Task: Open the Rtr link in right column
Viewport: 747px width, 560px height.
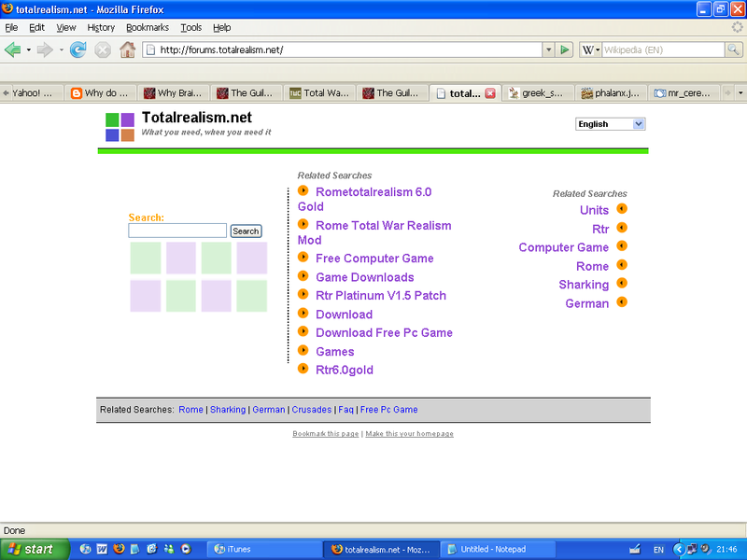Action: point(600,229)
